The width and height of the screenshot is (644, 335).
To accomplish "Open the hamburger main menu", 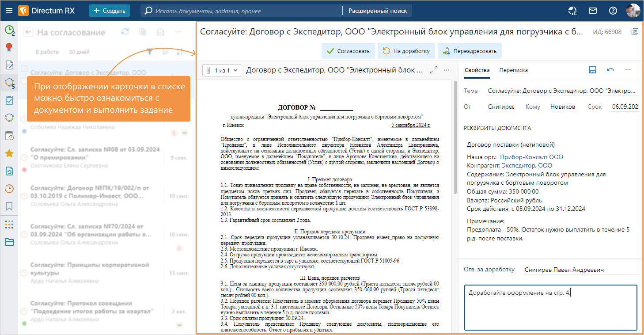I will point(9,11).
